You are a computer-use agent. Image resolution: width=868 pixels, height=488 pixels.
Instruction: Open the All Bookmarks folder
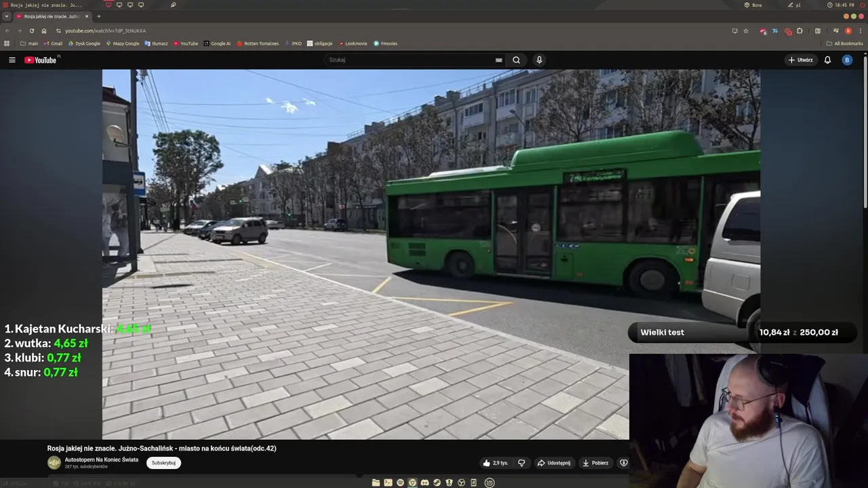click(x=844, y=43)
